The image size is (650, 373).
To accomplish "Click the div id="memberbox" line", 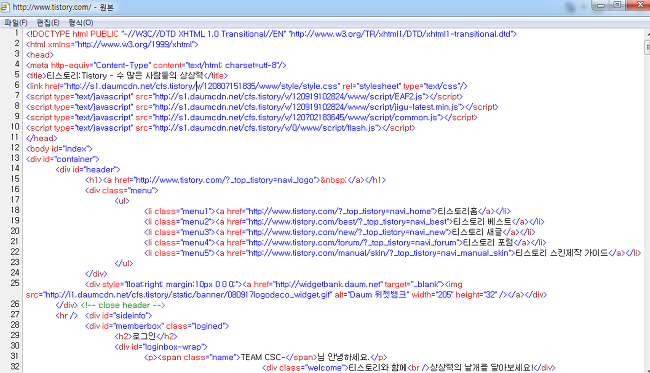I will pyautogui.click(x=157, y=326).
